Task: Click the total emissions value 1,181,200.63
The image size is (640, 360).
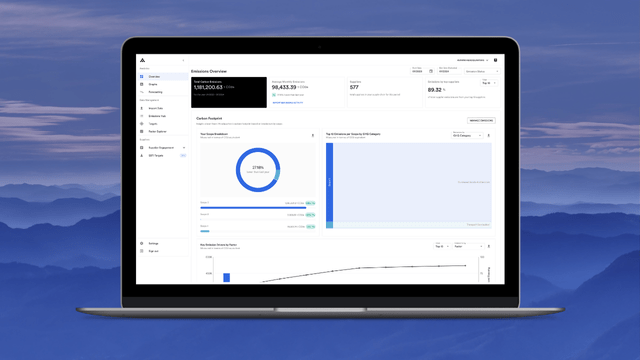Action: pos(208,87)
